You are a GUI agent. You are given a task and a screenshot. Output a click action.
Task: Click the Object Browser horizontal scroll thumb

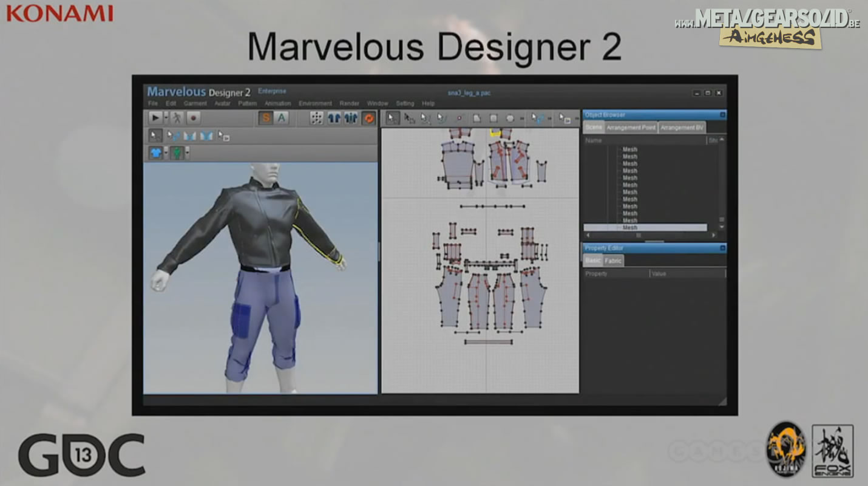(639, 235)
